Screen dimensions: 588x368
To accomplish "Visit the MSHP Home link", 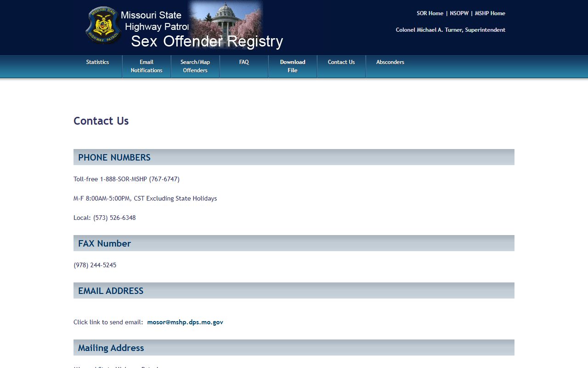I will 490,13.
